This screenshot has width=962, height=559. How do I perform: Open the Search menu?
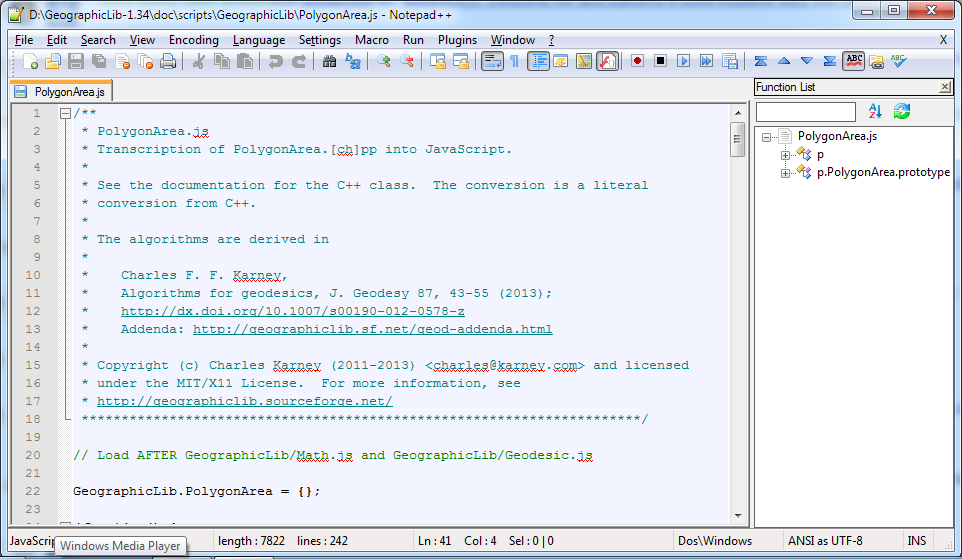point(98,40)
